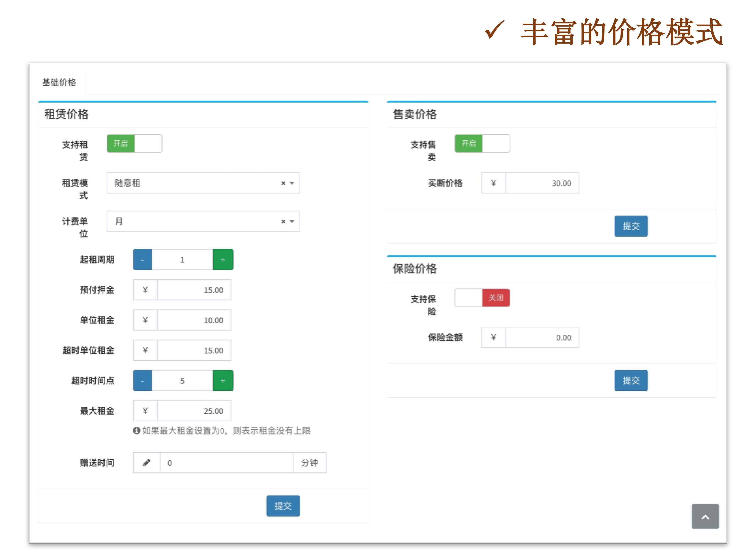The image size is (747, 560).
Task: Click the 超时单位租金 amount field
Action: pos(194,350)
